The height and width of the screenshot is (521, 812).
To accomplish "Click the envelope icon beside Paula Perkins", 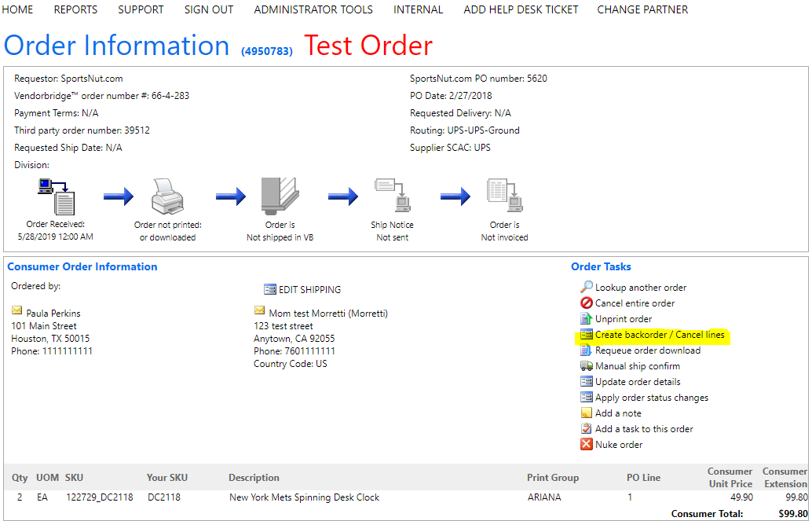I will 17,310.
